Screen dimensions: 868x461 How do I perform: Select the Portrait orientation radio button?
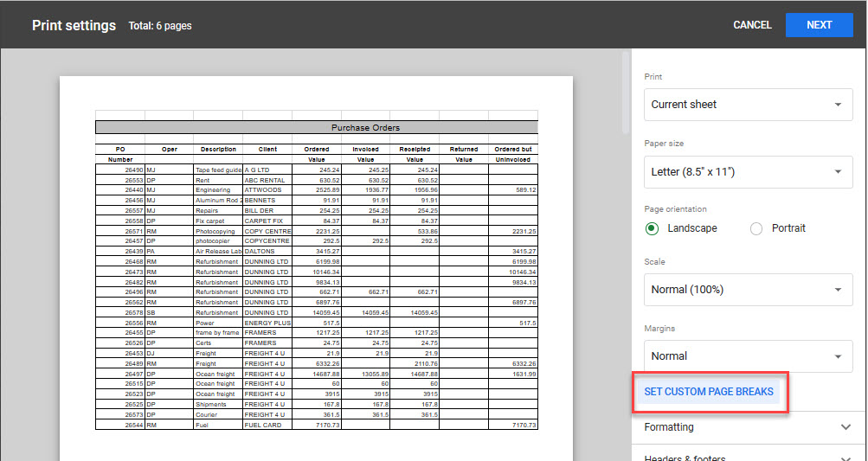(x=756, y=228)
